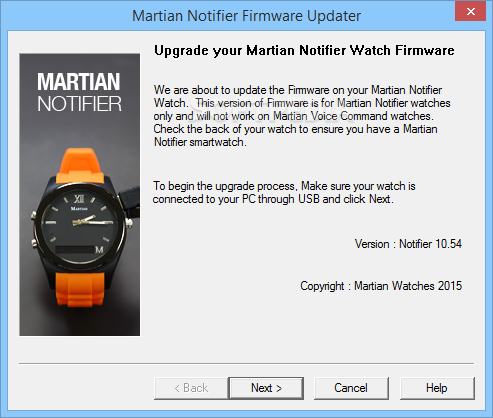Cancel the firmware update wizard

(351, 388)
